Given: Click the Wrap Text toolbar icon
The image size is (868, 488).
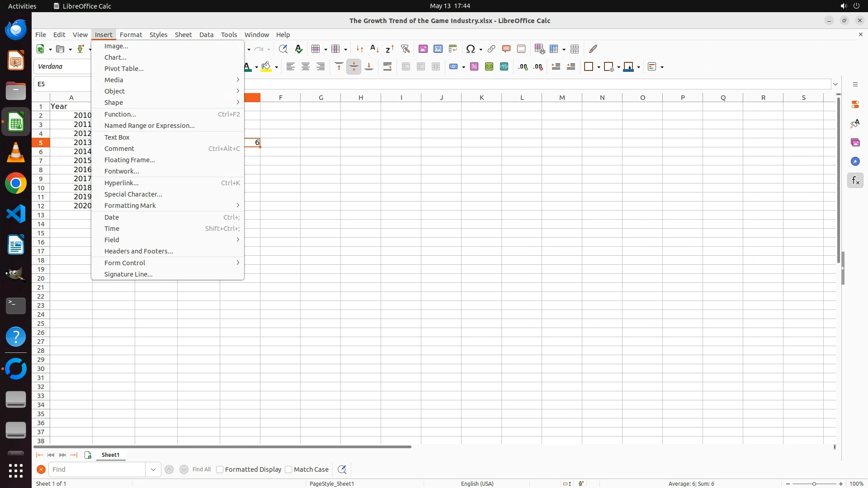Looking at the screenshot, I should coord(387,67).
